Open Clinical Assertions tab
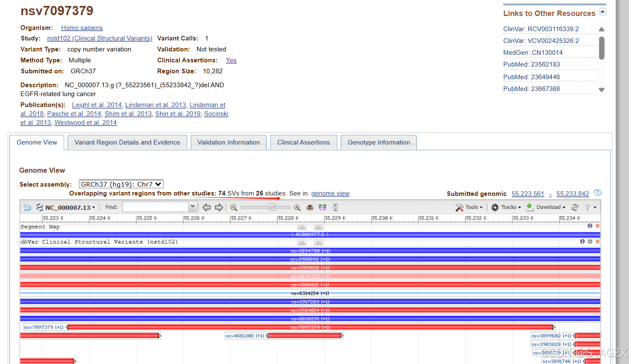Screen dimensions: 629x364 (304, 142)
